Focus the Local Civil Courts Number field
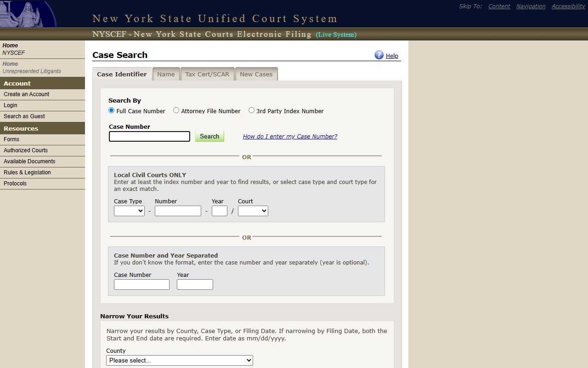Screen dimensions: 588x368 pyautogui.click(x=178, y=211)
